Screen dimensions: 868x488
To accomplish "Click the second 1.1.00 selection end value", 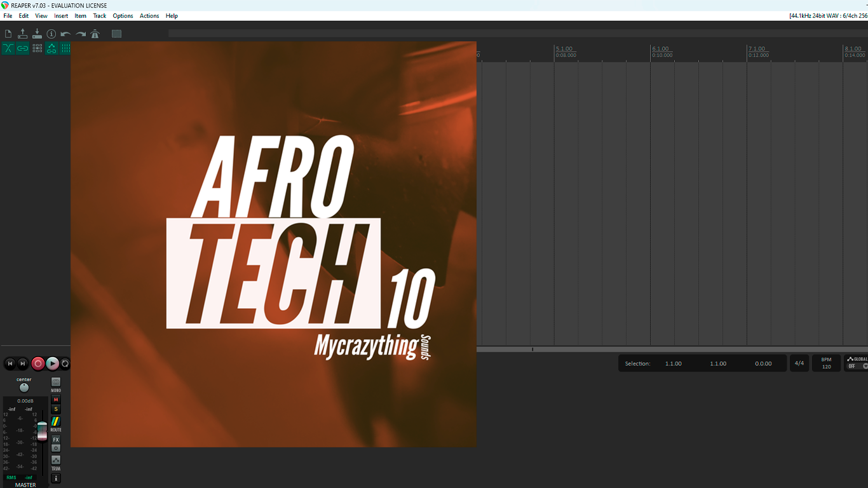I will point(718,363).
